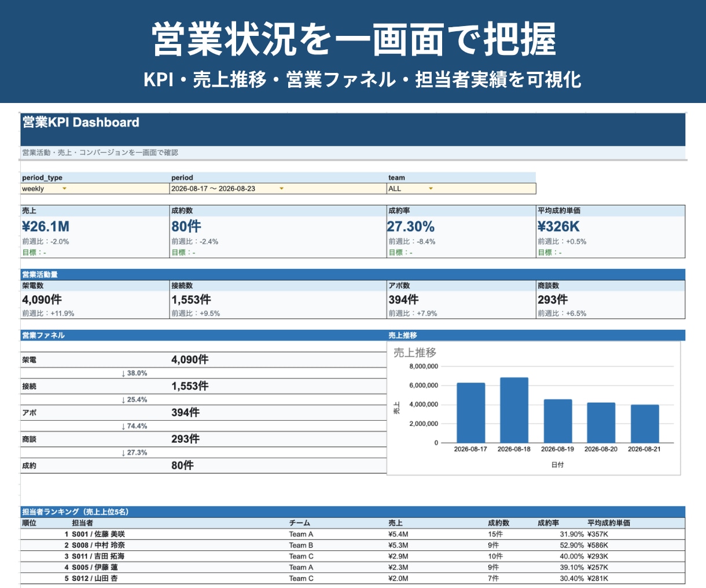This screenshot has width=706, height=588.
Task: Click '前週比：+11.9%' under 架電数
Action: point(48,313)
